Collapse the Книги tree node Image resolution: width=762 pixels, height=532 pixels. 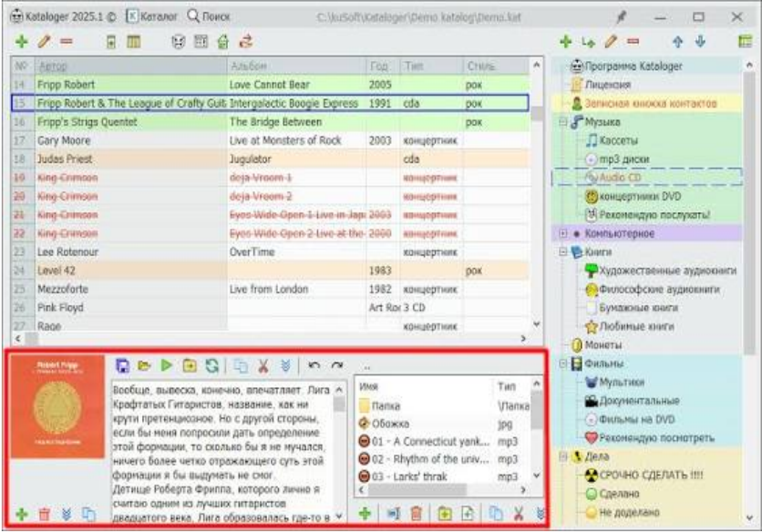(x=562, y=252)
